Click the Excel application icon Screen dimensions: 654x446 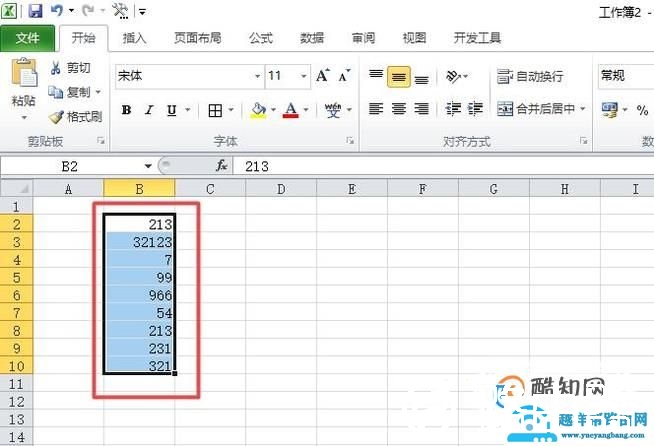9,11
